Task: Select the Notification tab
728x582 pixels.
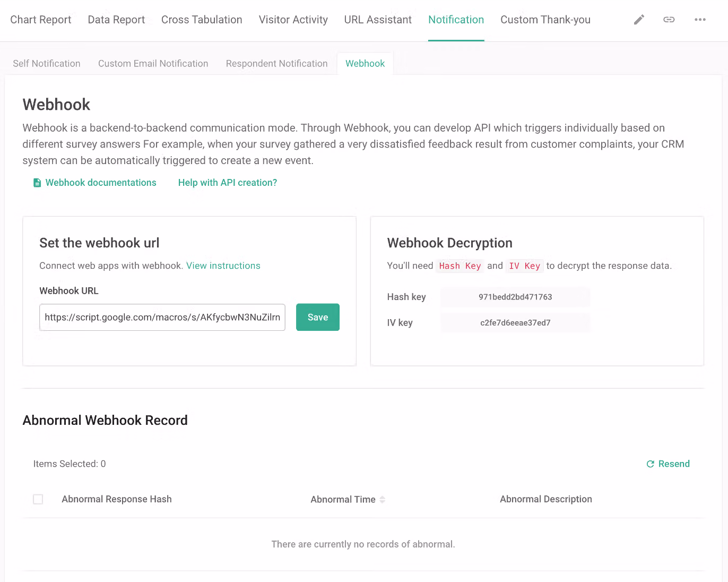Action: click(x=456, y=20)
